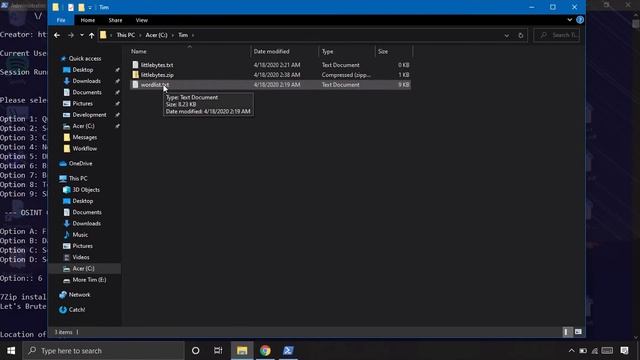This screenshot has width=640, height=360.
Task: Open the recent locations dropdown arrow
Action: [82, 36]
